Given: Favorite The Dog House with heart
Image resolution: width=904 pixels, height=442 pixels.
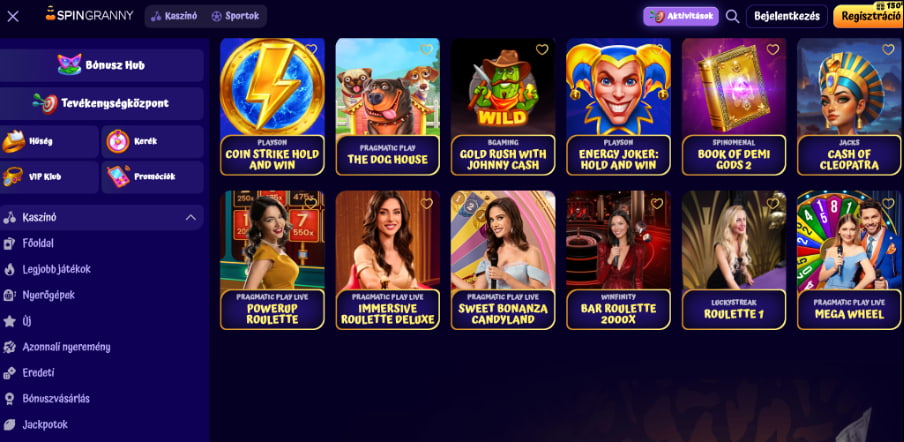Looking at the screenshot, I should pyautogui.click(x=426, y=50).
